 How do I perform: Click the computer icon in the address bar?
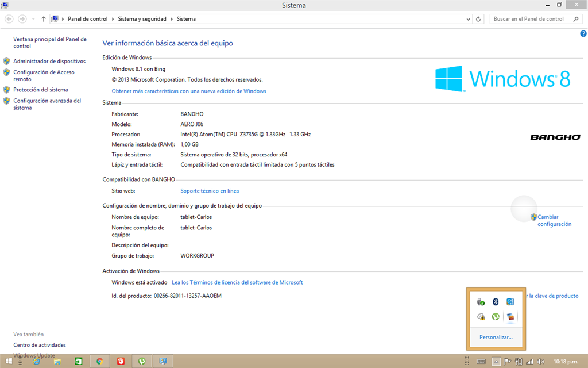click(55, 19)
